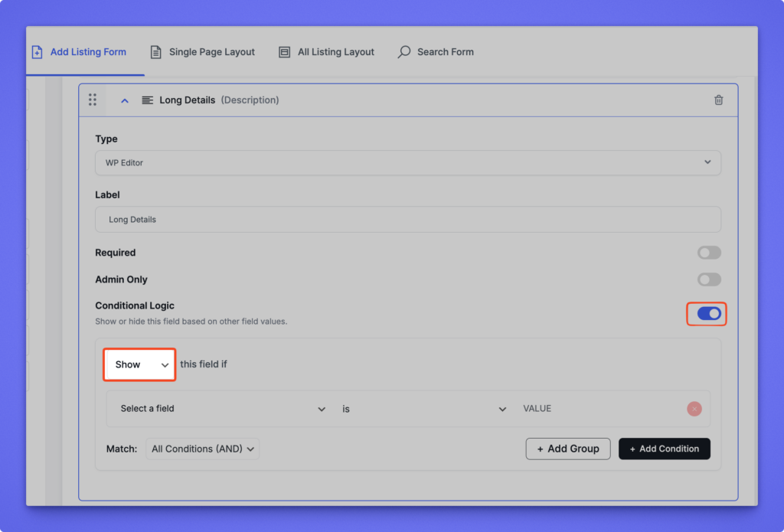This screenshot has width=784, height=532.
Task: Open the Type dropdown showing WP Editor
Action: (x=407, y=163)
